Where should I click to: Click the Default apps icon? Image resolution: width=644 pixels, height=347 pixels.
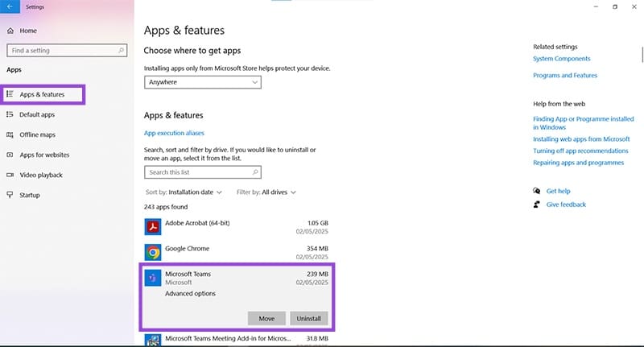pyautogui.click(x=10, y=114)
